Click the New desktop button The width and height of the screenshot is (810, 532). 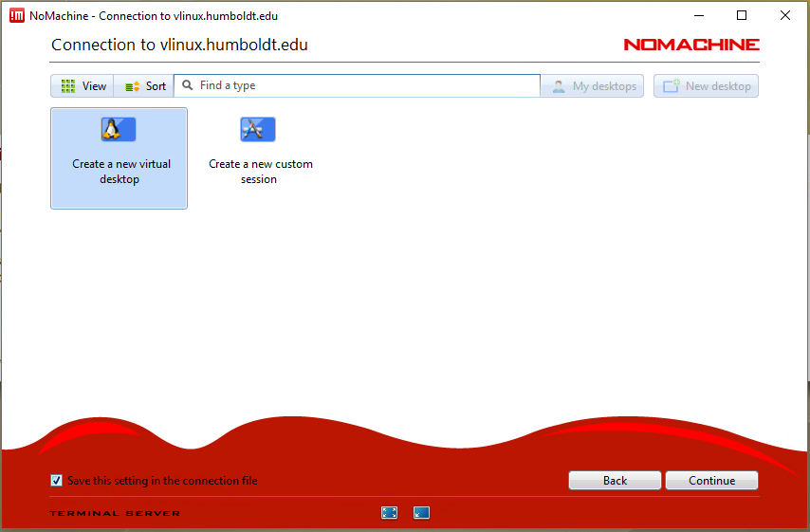(706, 85)
